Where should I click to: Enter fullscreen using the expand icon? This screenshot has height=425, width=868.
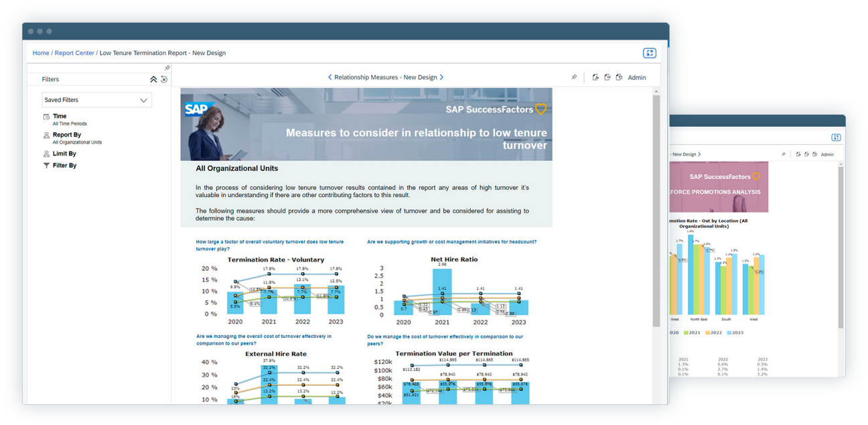649,52
